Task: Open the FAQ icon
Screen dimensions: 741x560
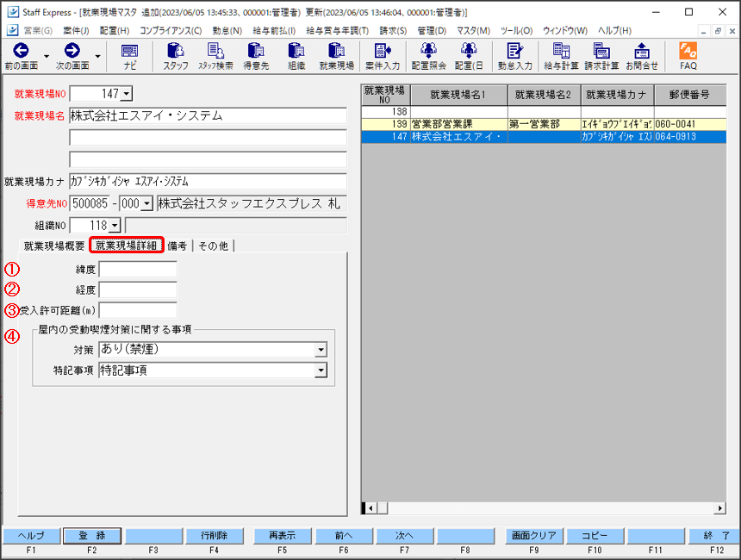Action: tap(688, 56)
